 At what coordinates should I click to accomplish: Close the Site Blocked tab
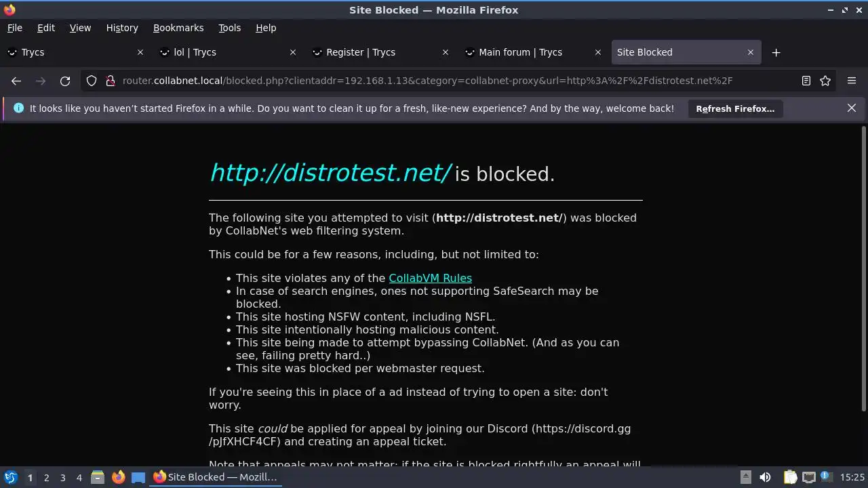751,52
